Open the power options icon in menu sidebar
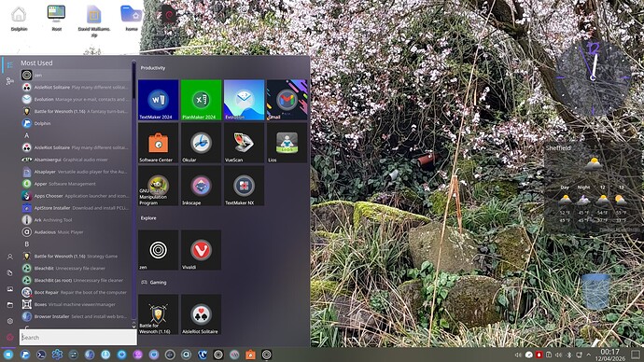 (x=10, y=338)
